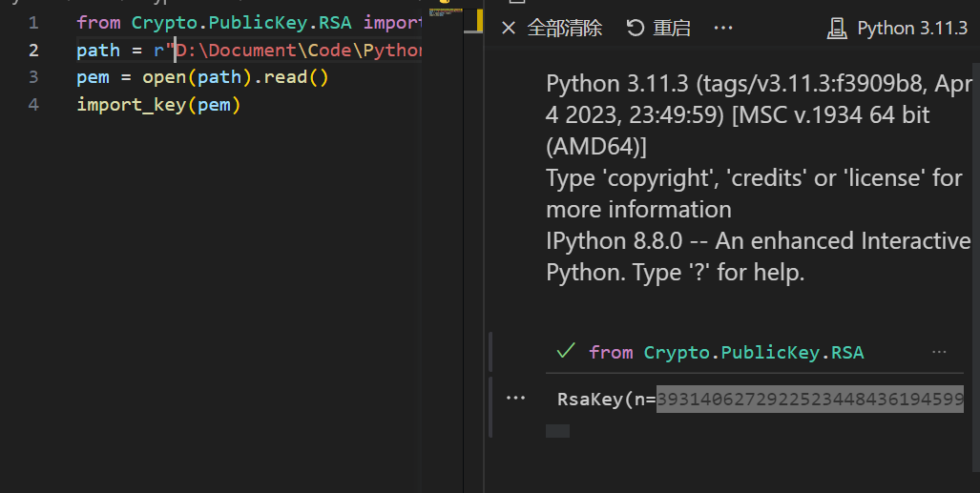Open the executed cell's three-dot options menu
The height and width of the screenshot is (493, 980).
[939, 352]
